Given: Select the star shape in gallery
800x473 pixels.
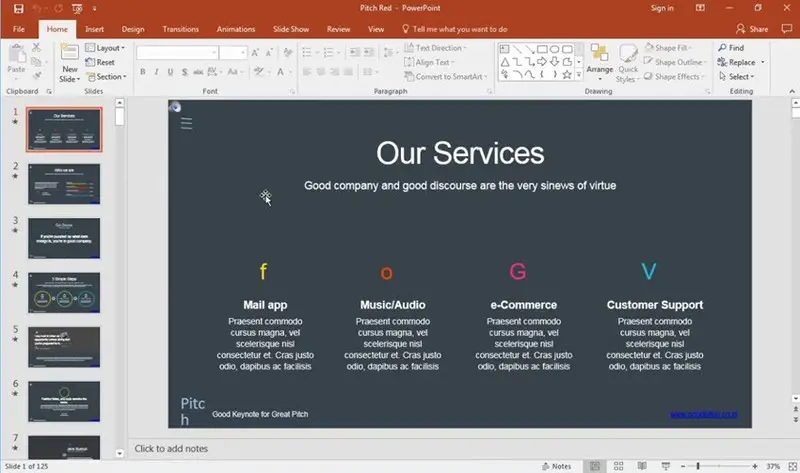Looking at the screenshot, I should [x=567, y=74].
